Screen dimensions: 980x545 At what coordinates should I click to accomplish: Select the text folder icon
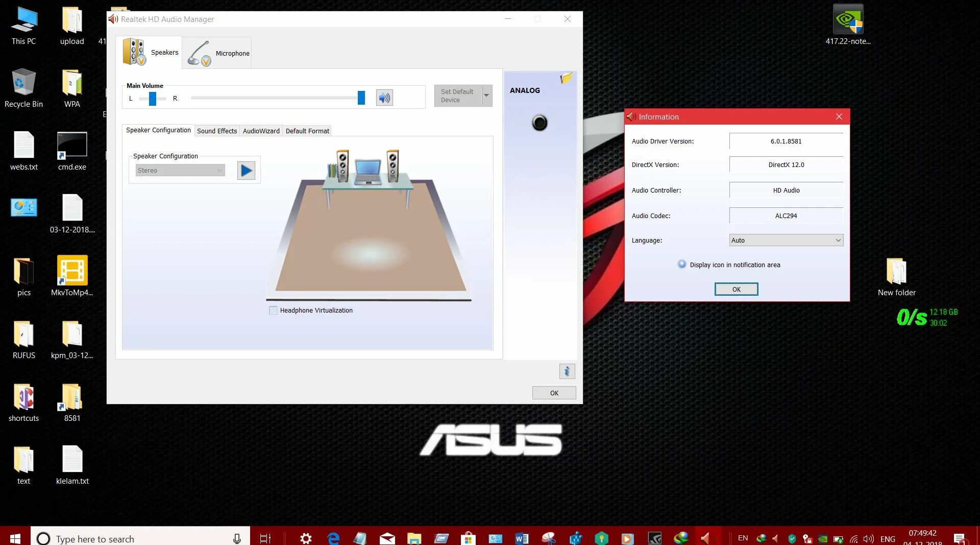pos(23,465)
